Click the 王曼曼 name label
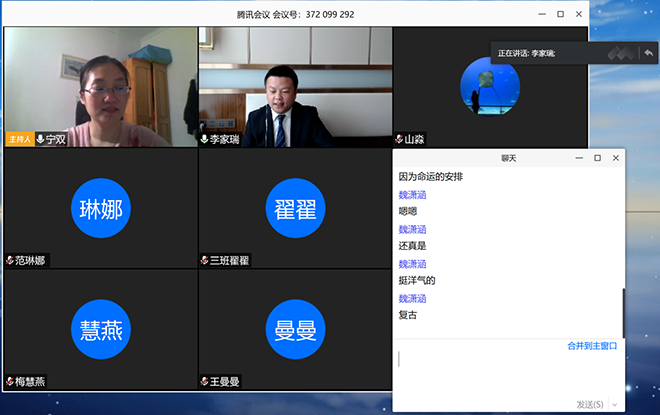 [x=224, y=382]
